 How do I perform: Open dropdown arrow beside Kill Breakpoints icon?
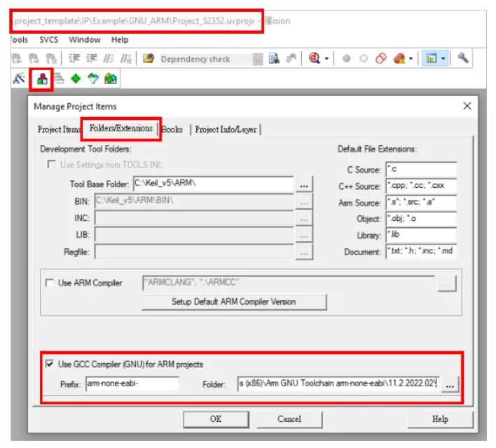point(411,59)
